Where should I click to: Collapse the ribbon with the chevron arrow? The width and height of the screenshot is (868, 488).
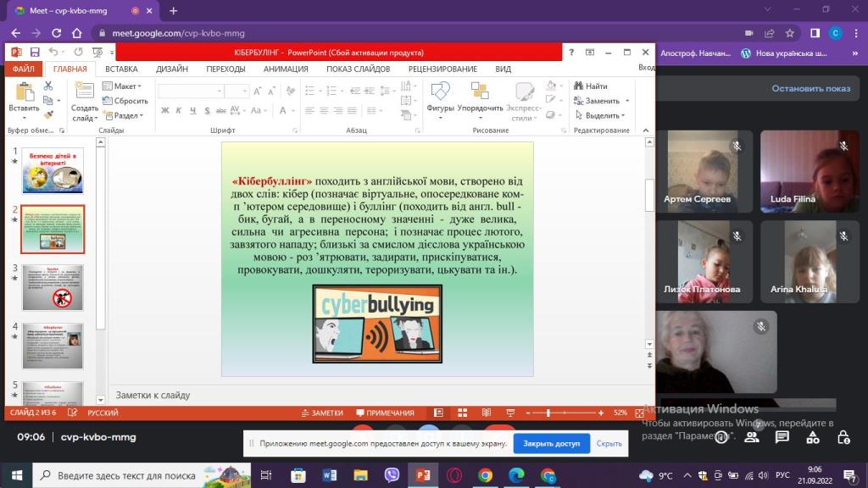pos(645,130)
